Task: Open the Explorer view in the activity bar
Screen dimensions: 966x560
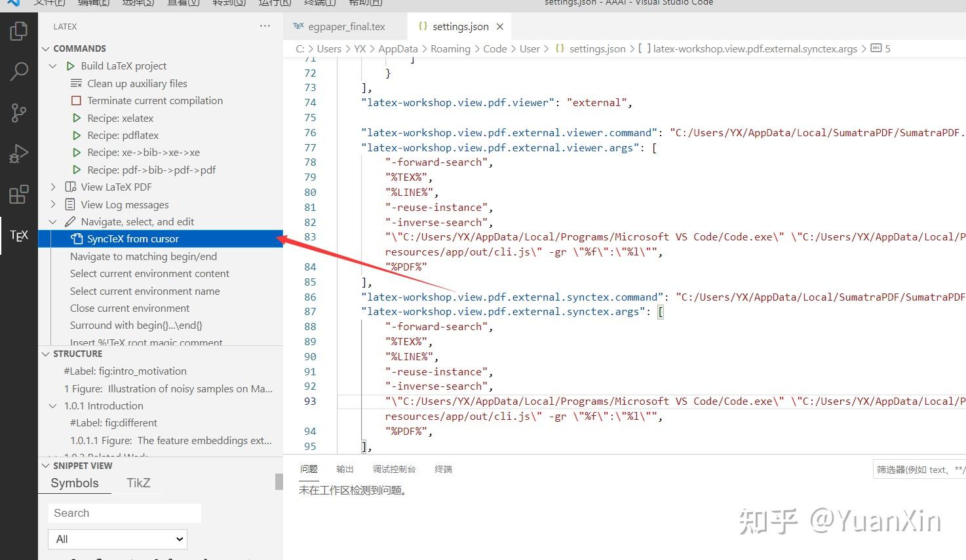Action: point(19,29)
